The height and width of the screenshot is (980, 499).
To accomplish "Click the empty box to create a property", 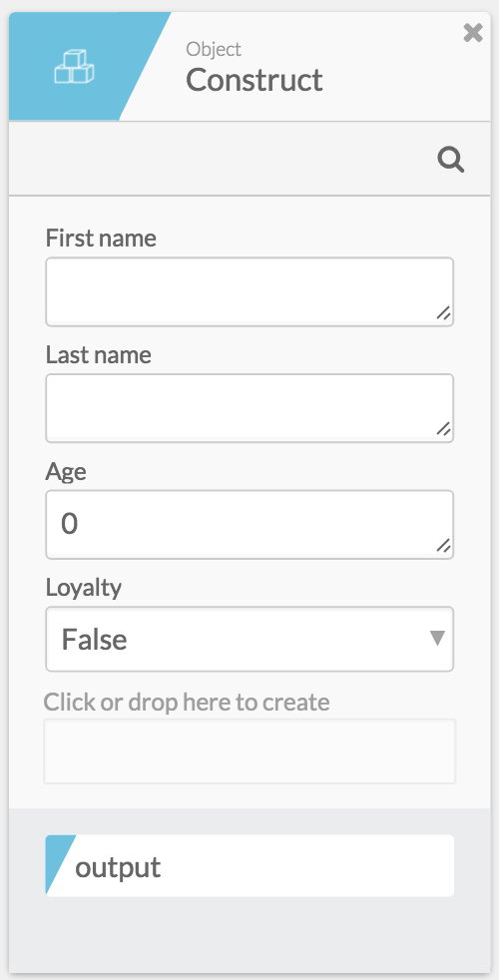I will pyautogui.click(x=249, y=751).
